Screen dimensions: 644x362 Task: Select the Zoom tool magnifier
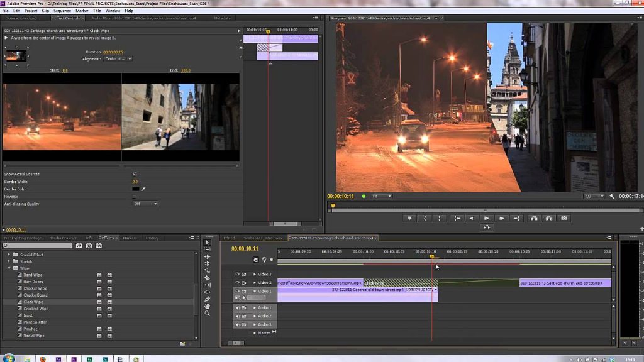(x=208, y=313)
